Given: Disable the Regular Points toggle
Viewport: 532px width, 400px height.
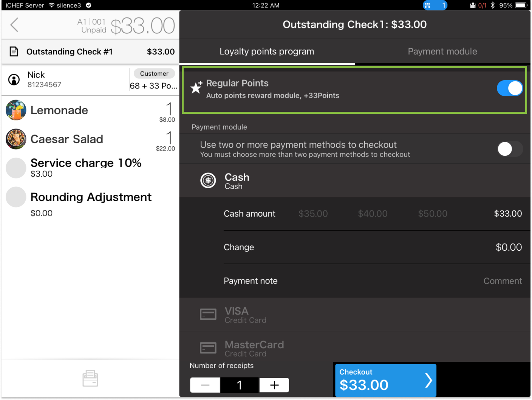Looking at the screenshot, I should coord(509,88).
